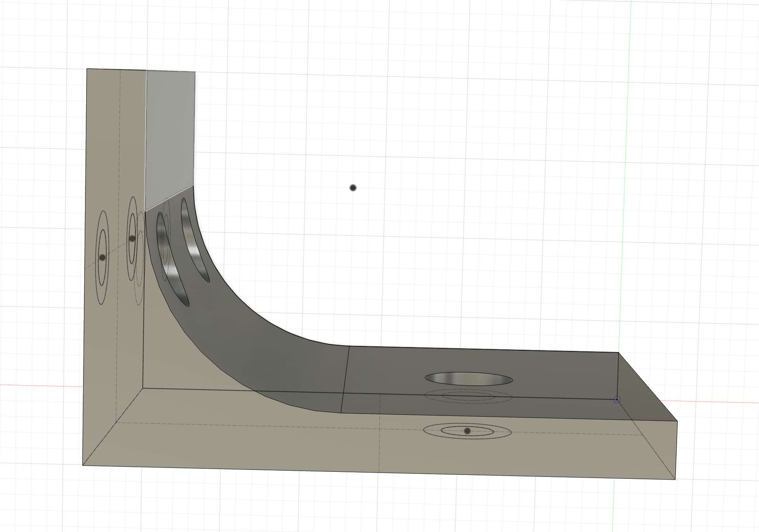The image size is (759, 532).
Task: Select the sketch point in the concentric circles near the vertical arm's inner edge
Action: [x=132, y=238]
